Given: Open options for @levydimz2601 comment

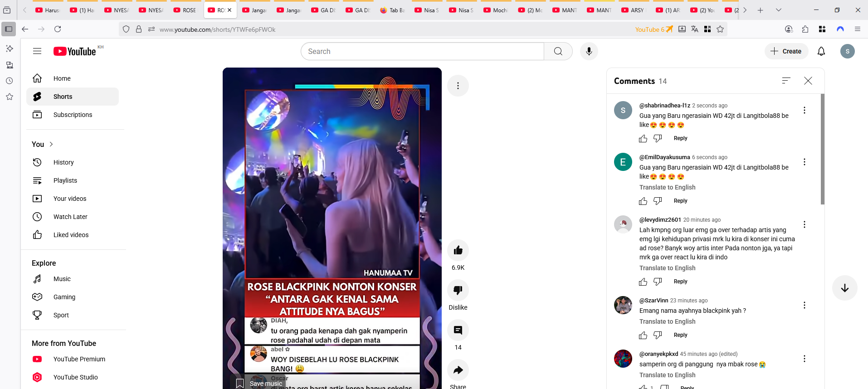Looking at the screenshot, I should tap(804, 224).
